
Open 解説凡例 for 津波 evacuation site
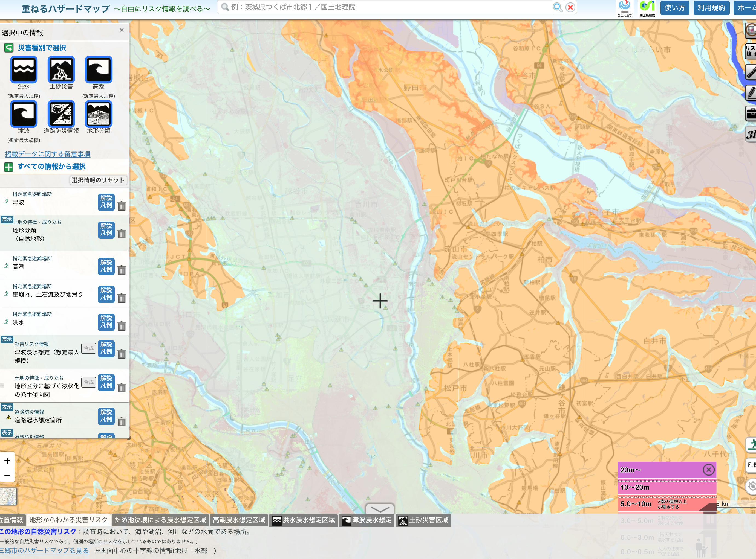point(106,202)
